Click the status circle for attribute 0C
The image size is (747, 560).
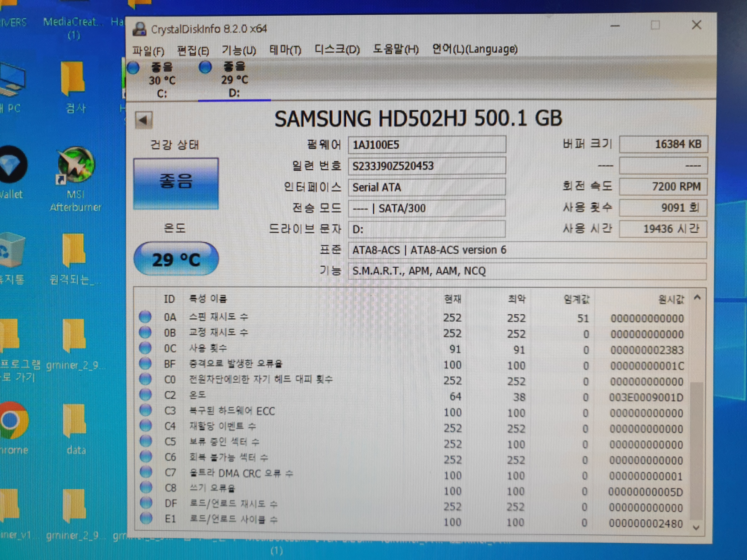(x=145, y=348)
